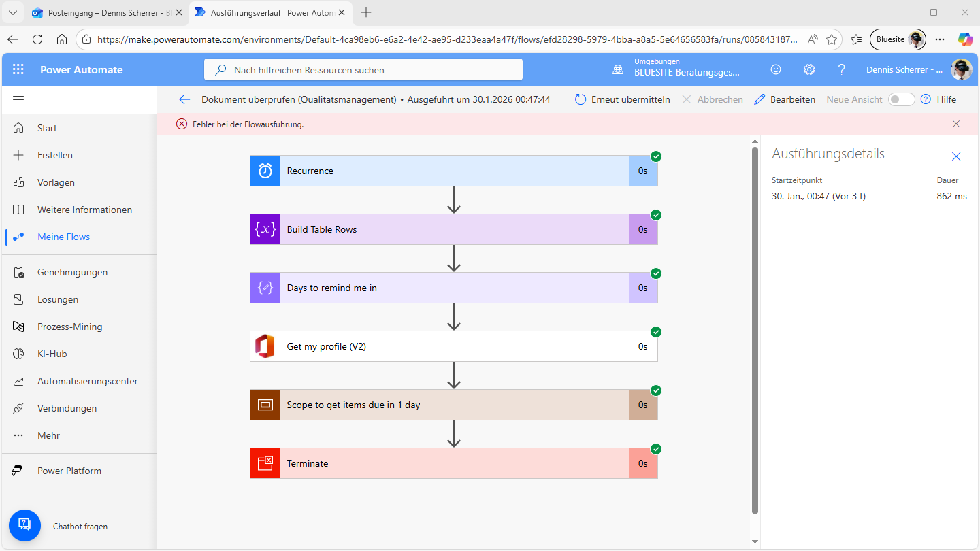Screen dimensions: 980x551
Task: Click the Get my profile Office icon
Action: [265, 346]
